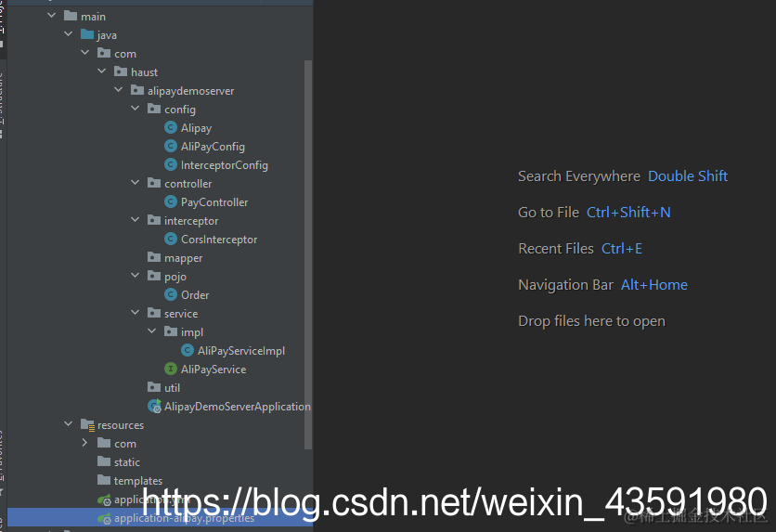776x532 pixels.
Task: Click the controller package icon
Action: tap(154, 183)
